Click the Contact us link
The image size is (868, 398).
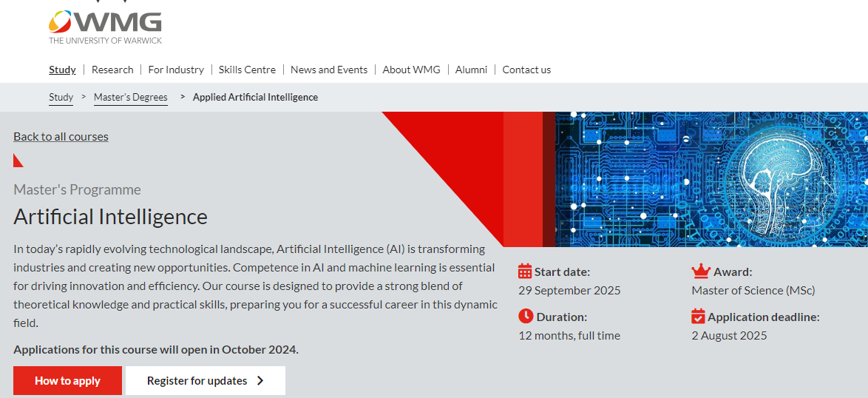pos(526,70)
